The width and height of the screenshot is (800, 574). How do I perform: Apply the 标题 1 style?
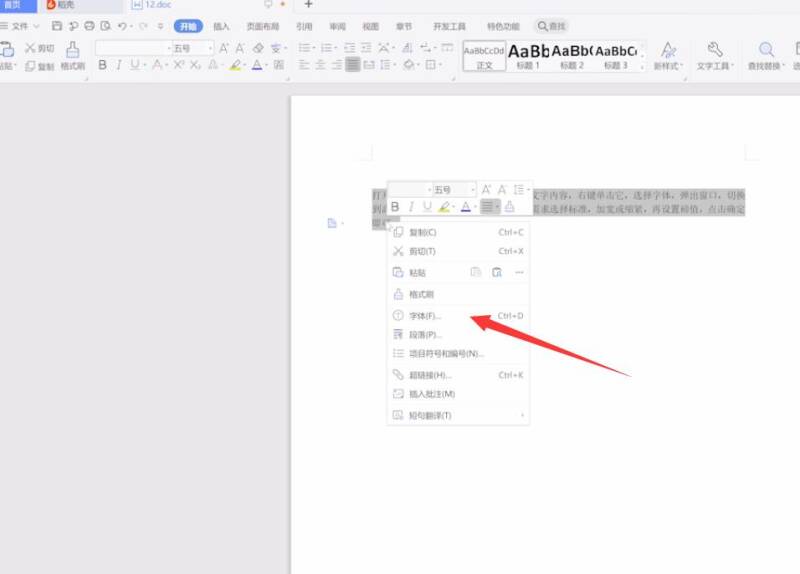point(528,56)
